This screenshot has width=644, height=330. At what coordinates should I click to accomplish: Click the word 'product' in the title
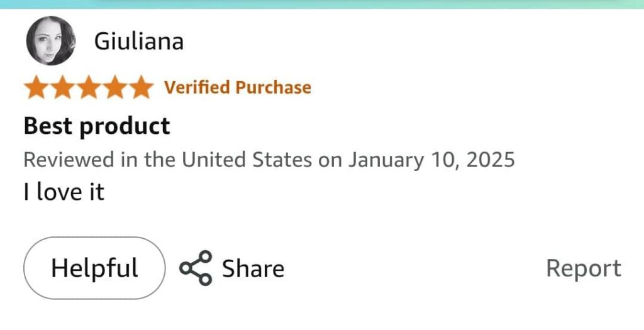[125, 126]
